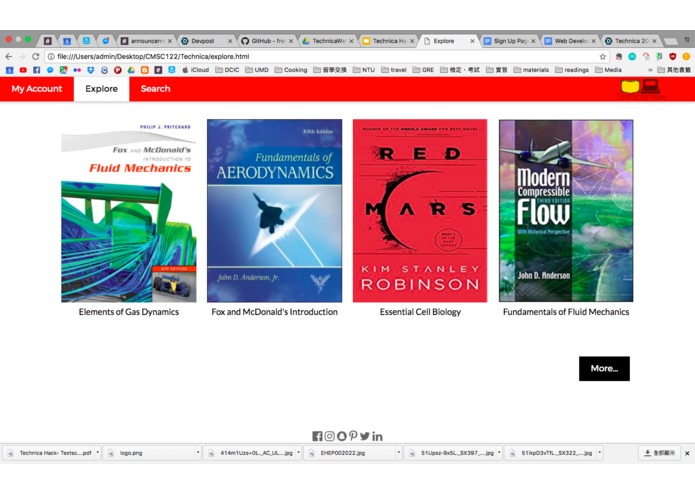Open dropdown arrow for Technica Hack pdf download
The image size is (695, 494).
[98, 452]
